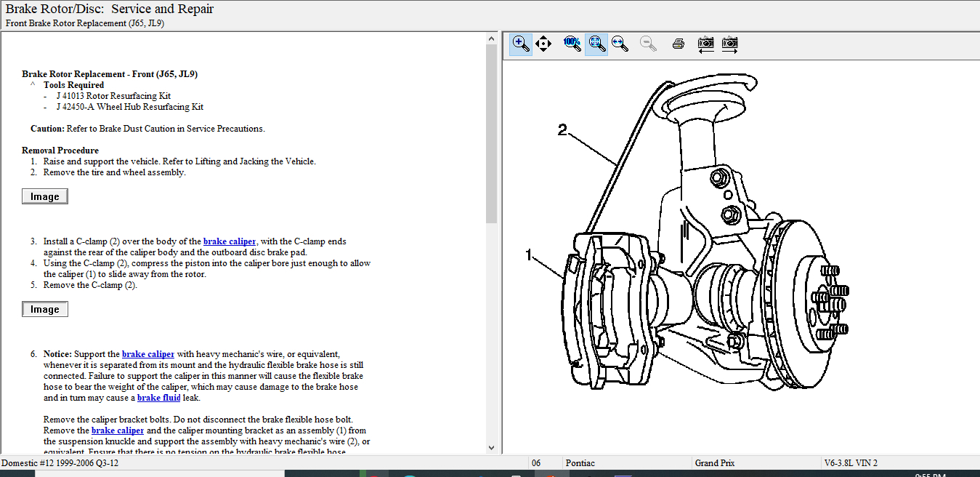The height and width of the screenshot is (477, 980).
Task: Click the V6-3.8L VIN 2 status field
Action: click(x=851, y=463)
